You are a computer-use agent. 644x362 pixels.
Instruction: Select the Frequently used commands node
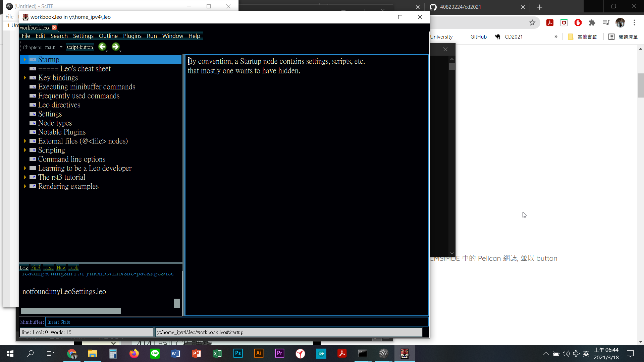pos(78,96)
